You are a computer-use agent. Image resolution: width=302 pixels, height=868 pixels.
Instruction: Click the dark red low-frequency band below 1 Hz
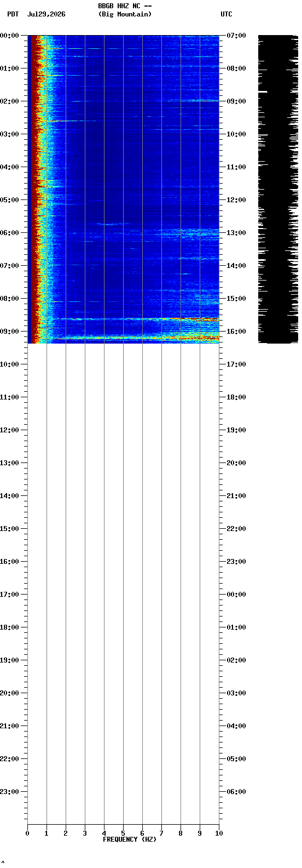point(33,189)
